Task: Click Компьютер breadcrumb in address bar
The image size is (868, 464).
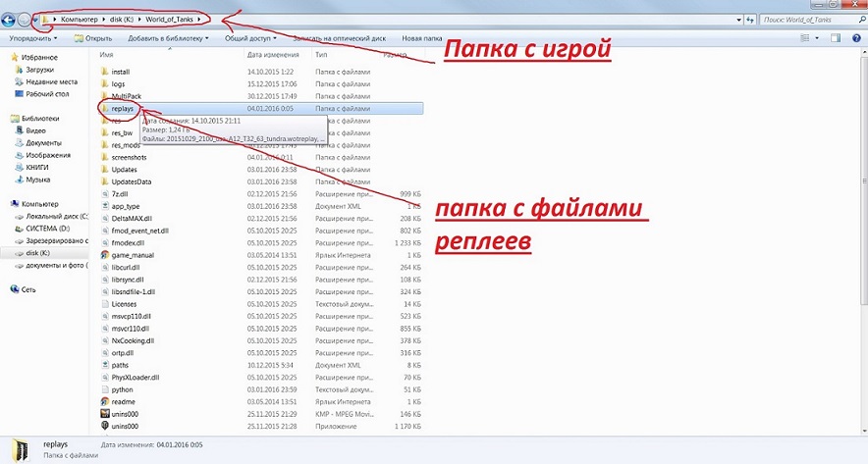Action: click(80, 20)
